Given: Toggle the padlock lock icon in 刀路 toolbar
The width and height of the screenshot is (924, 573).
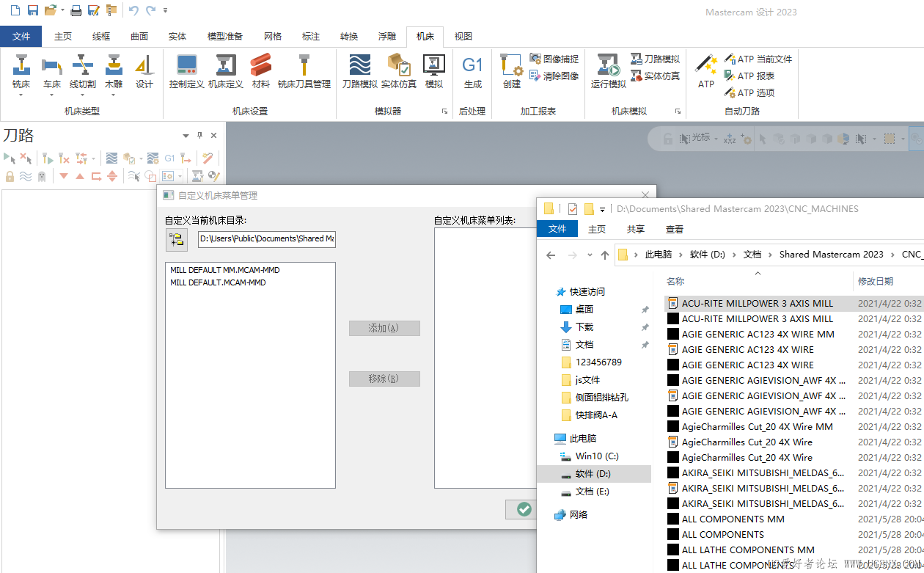Looking at the screenshot, I should click(x=10, y=176).
